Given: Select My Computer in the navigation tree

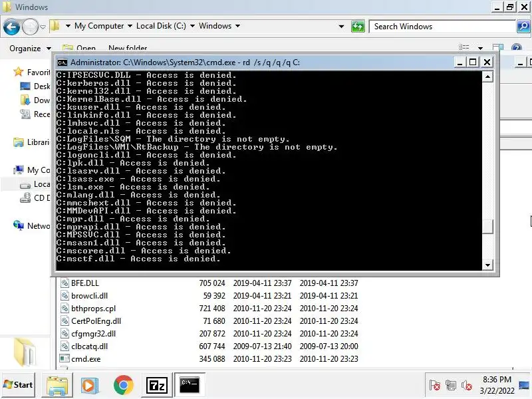Looking at the screenshot, I should (x=31, y=170).
